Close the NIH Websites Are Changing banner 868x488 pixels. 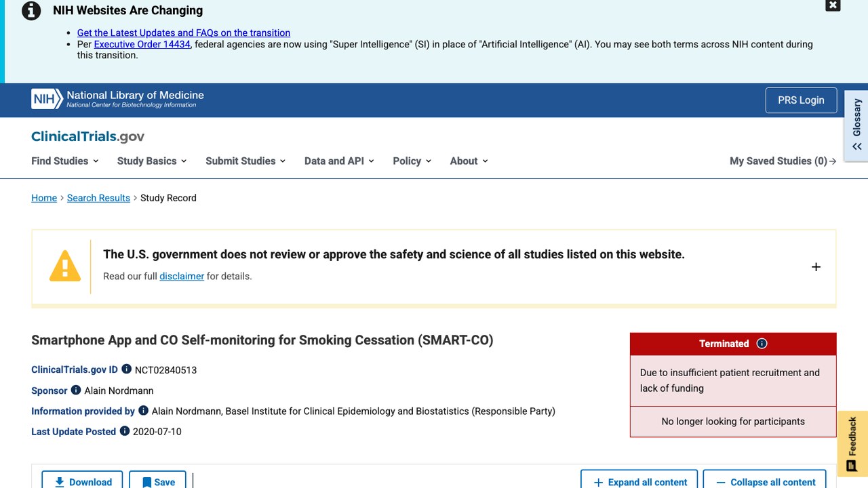pyautogui.click(x=833, y=5)
